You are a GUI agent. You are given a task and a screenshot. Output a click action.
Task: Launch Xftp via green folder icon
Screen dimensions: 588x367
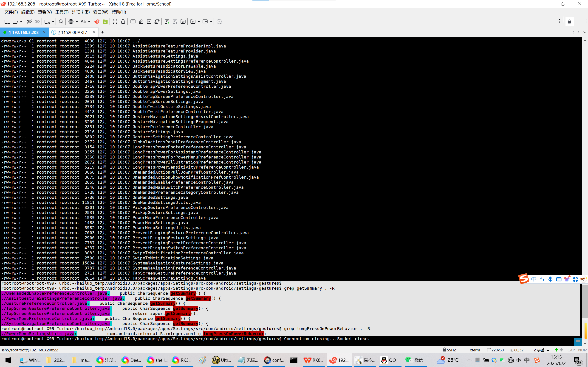[x=105, y=22]
